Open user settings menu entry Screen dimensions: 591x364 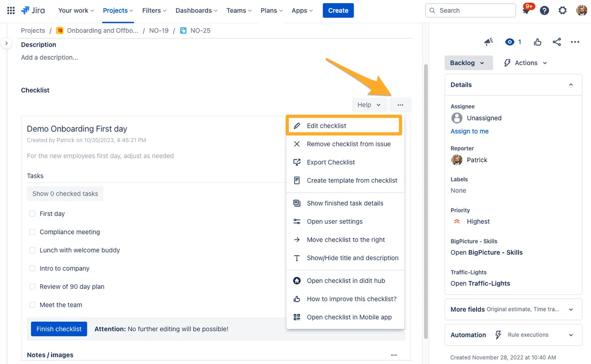(345, 221)
